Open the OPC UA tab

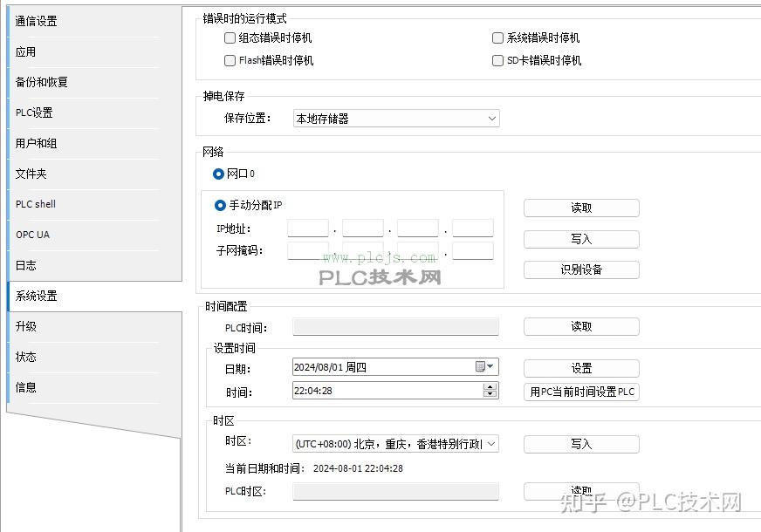[x=94, y=235]
